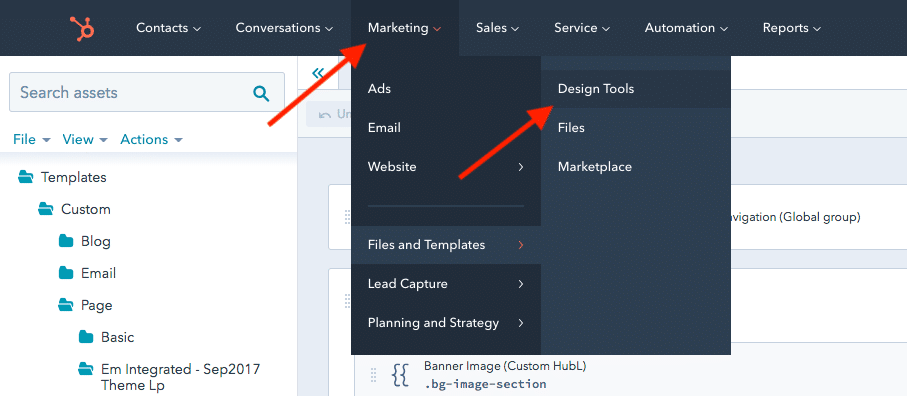Choose Marketplace from submenu
The width and height of the screenshot is (907, 396).
click(636, 166)
